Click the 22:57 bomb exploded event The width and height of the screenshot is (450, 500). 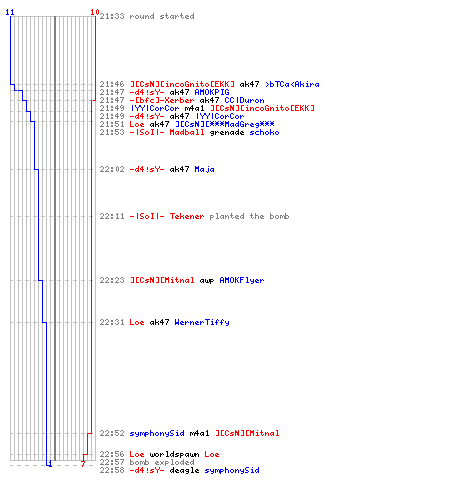(x=147, y=462)
